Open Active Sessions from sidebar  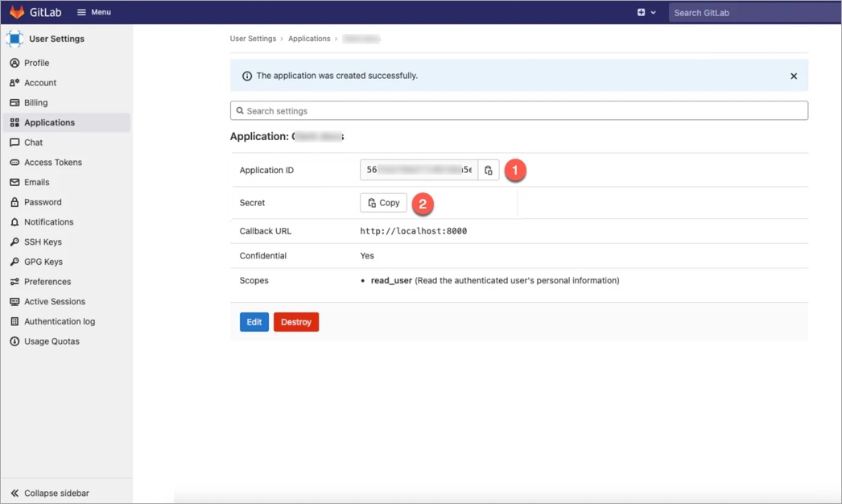[x=54, y=302]
